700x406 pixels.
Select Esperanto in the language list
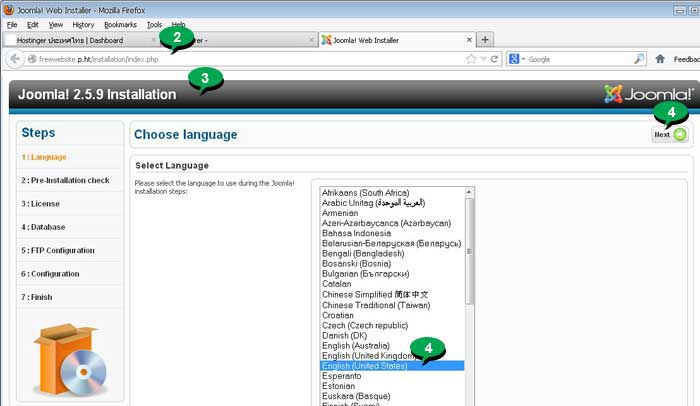click(392, 376)
